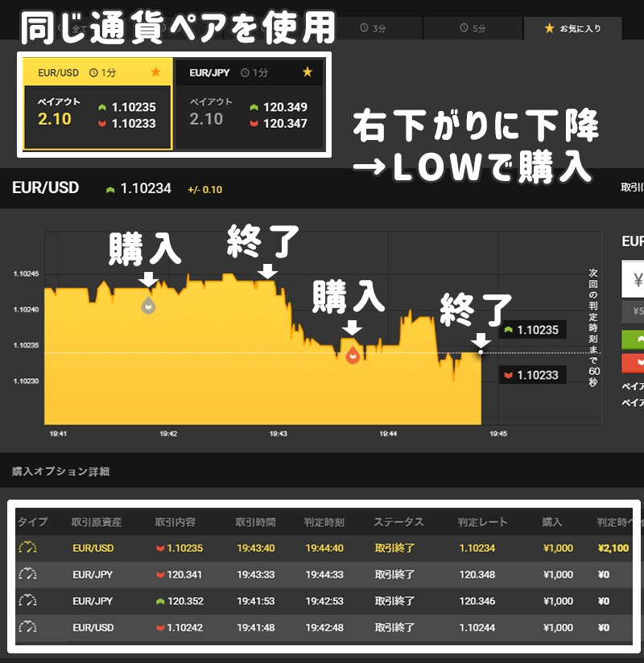644x663 pixels.
Task: Click the 取引原資産 column header
Action: tap(97, 522)
